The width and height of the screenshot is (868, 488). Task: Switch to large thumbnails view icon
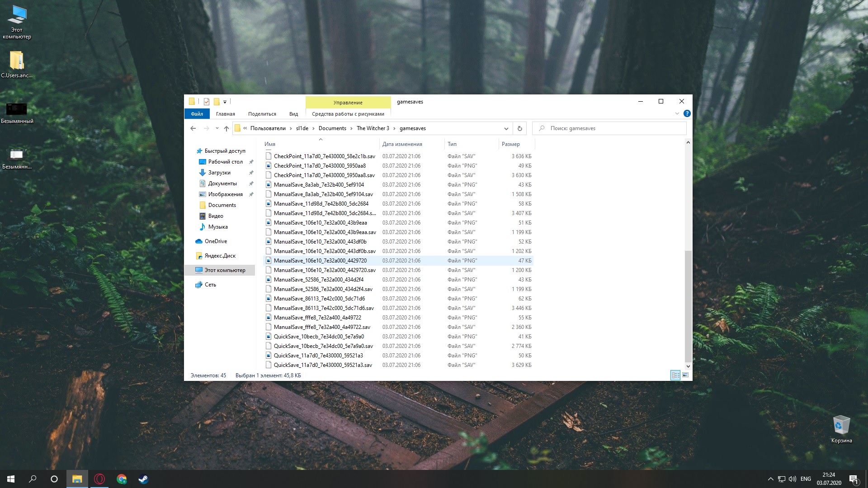(x=685, y=375)
